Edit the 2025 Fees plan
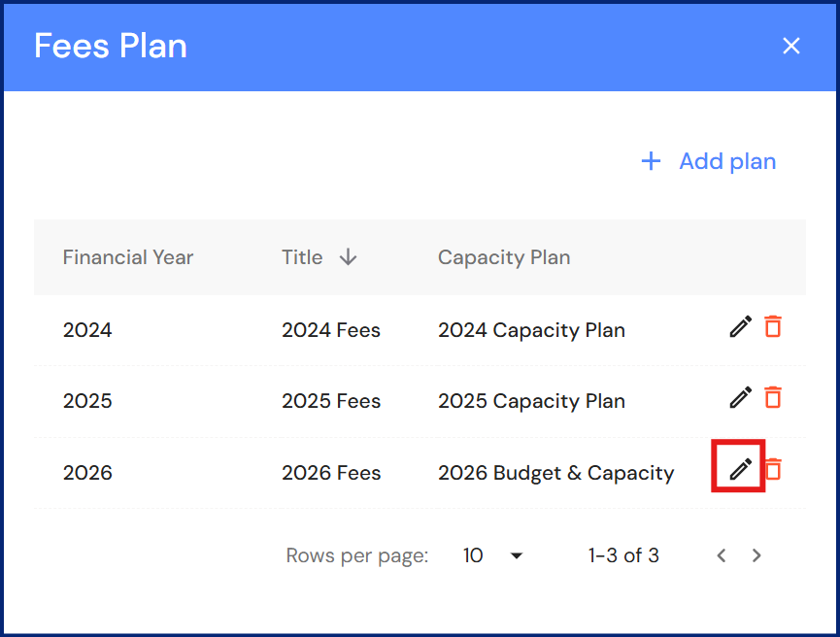Image resolution: width=840 pixels, height=637 pixels. click(740, 398)
